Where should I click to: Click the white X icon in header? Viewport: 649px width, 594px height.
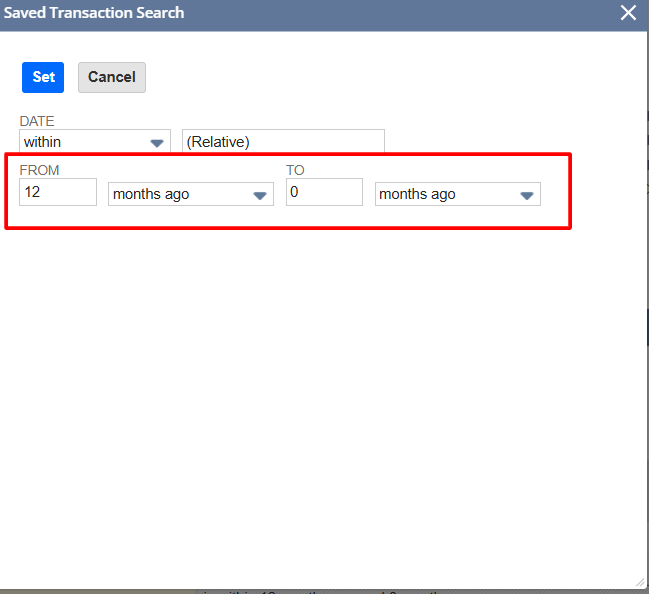(x=628, y=13)
